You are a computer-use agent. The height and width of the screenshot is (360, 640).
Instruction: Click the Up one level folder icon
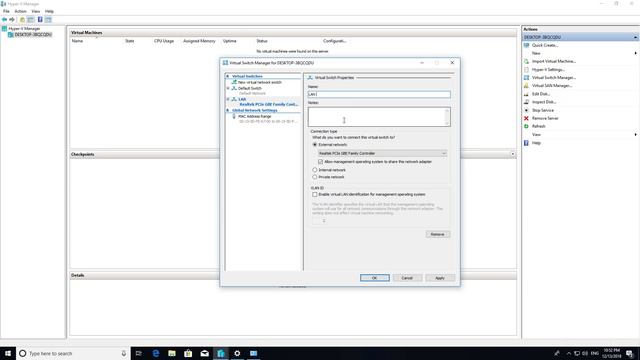click(x=22, y=20)
